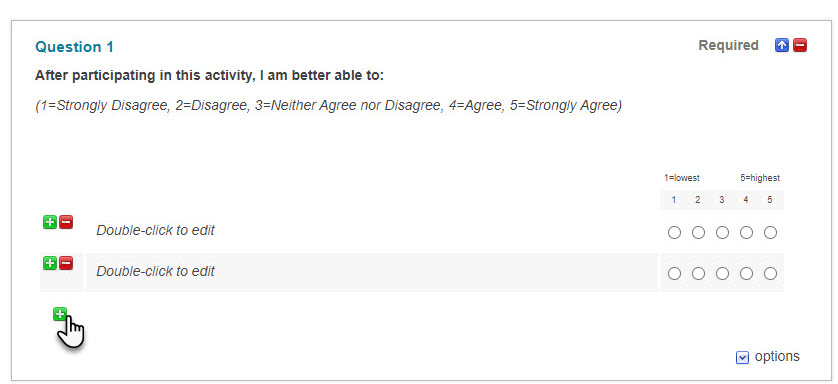
Task: Click the question prompt about being better able to
Action: coord(210,76)
